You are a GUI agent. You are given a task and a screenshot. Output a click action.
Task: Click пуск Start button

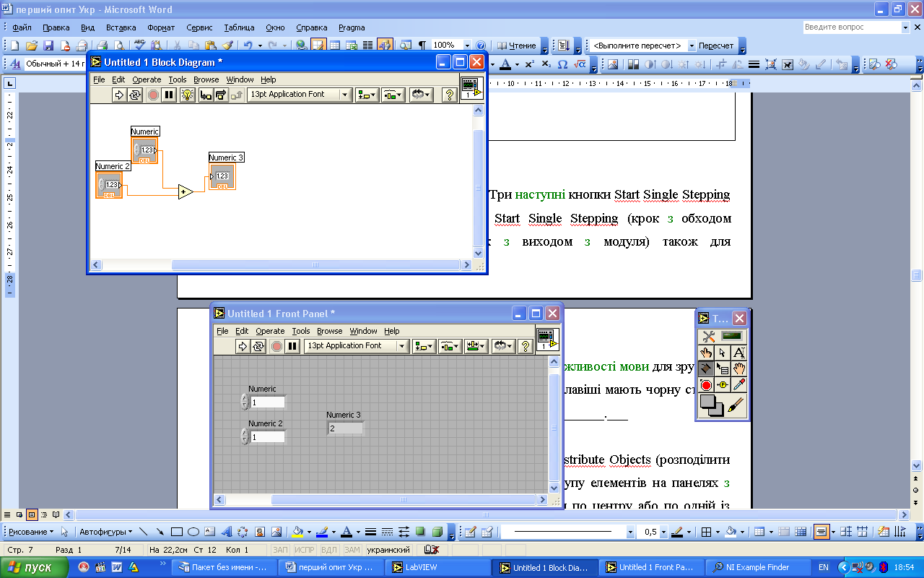35,567
